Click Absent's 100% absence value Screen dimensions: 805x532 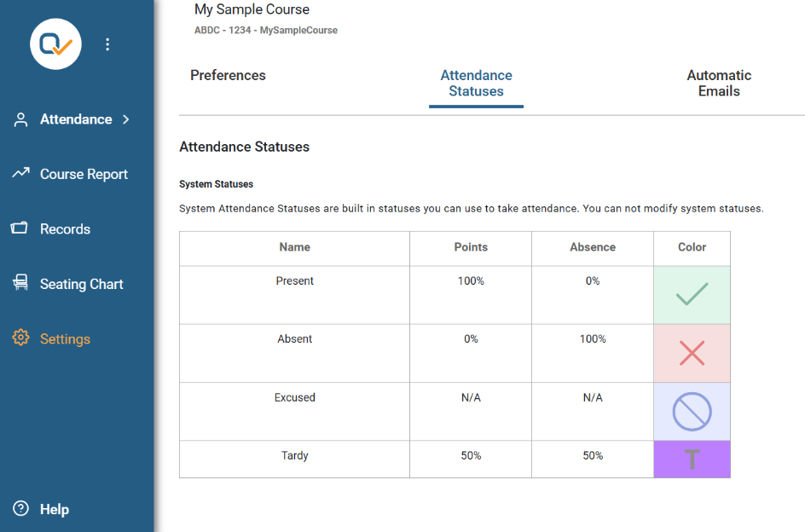coord(593,339)
